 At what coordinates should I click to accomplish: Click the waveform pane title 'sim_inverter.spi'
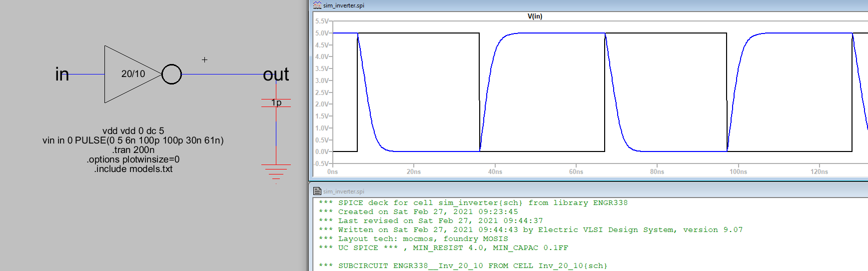click(344, 5)
